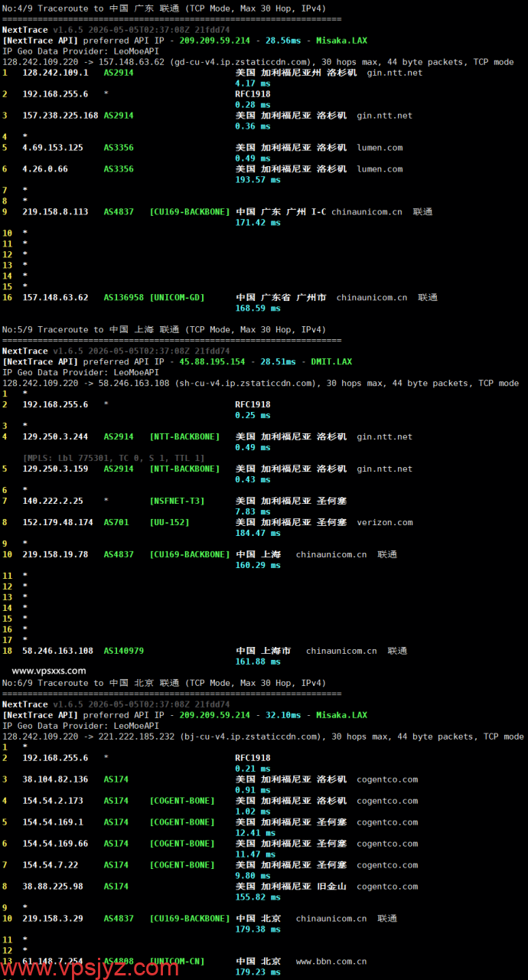Click hop IP 219.158.19.78
528x980 pixels.
(x=55, y=555)
